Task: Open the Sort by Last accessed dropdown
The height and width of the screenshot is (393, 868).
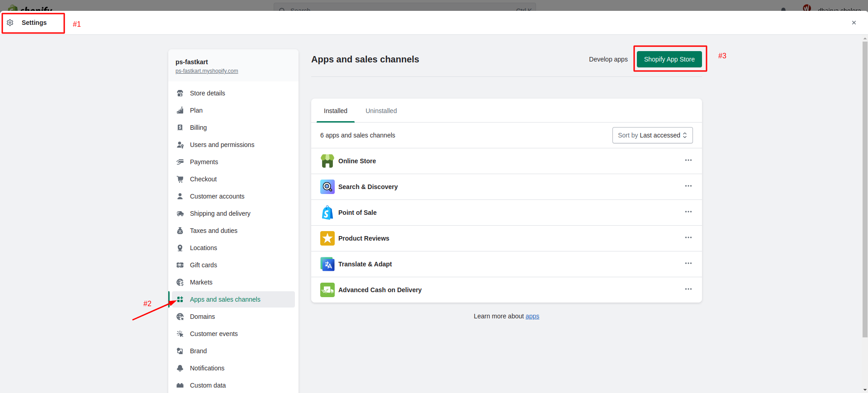Action: tap(652, 135)
